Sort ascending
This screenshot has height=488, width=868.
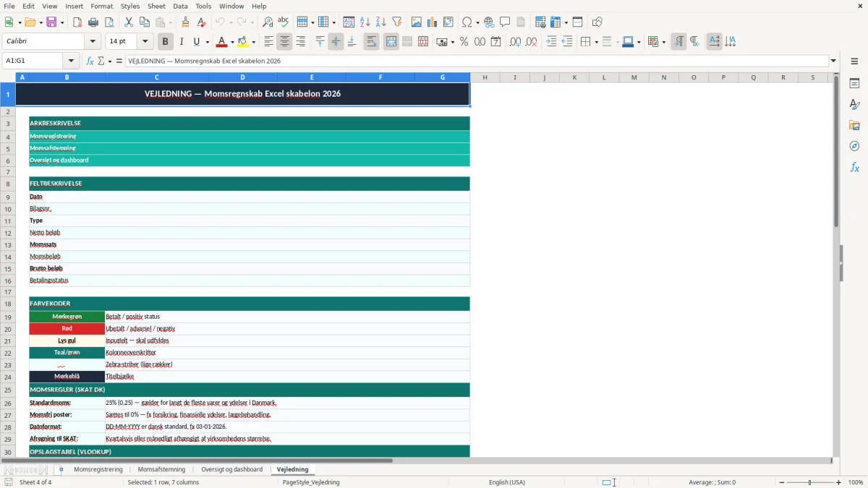pyautogui.click(x=365, y=22)
